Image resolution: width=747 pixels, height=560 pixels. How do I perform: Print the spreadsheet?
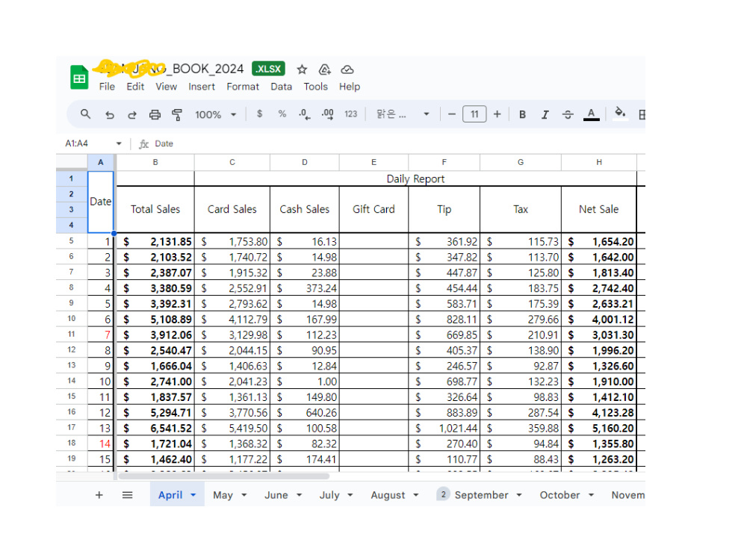(155, 114)
